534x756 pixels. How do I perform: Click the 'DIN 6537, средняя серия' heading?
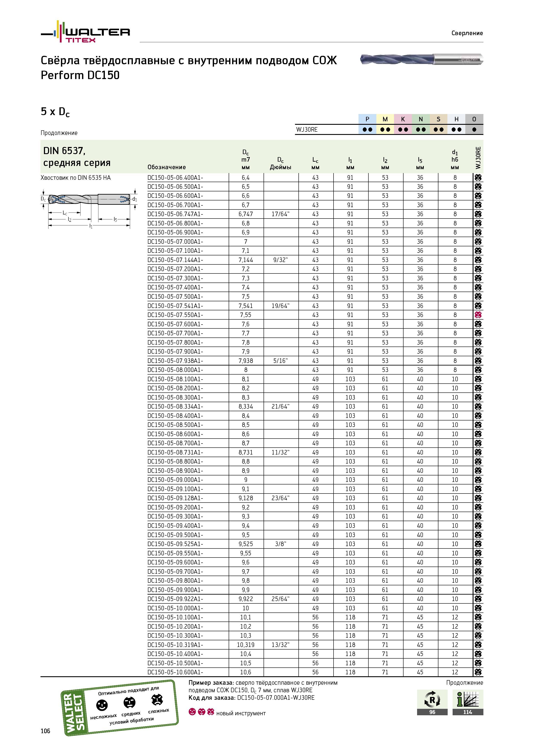coord(77,157)
